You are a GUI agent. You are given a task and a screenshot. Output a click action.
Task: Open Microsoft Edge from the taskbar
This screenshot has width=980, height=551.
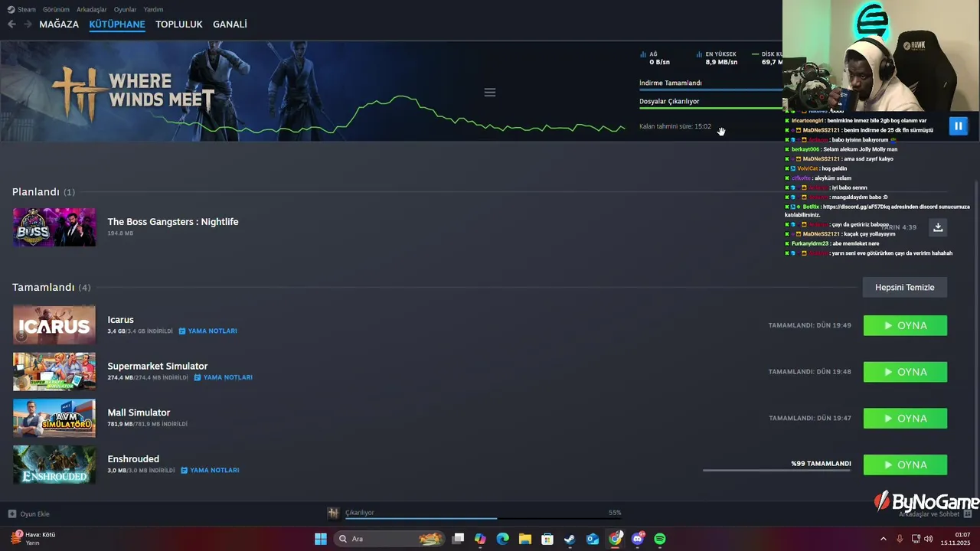502,539
